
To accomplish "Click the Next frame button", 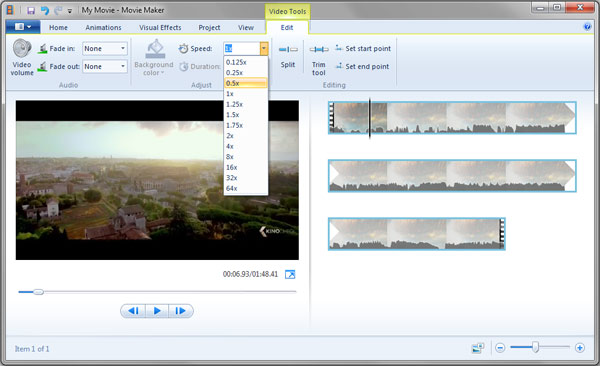I will pyautogui.click(x=181, y=311).
